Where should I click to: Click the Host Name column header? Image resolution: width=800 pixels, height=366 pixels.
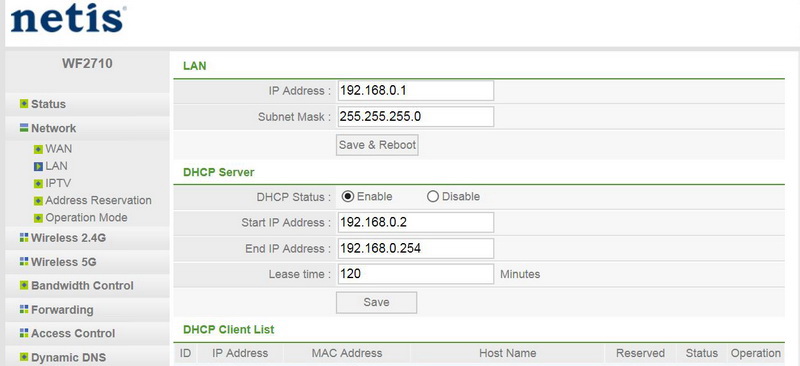507,353
